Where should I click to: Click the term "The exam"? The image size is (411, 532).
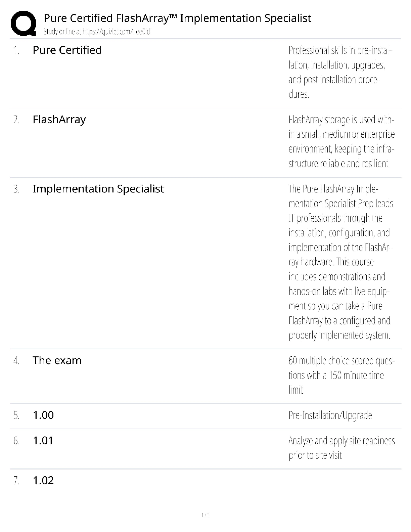57,360
